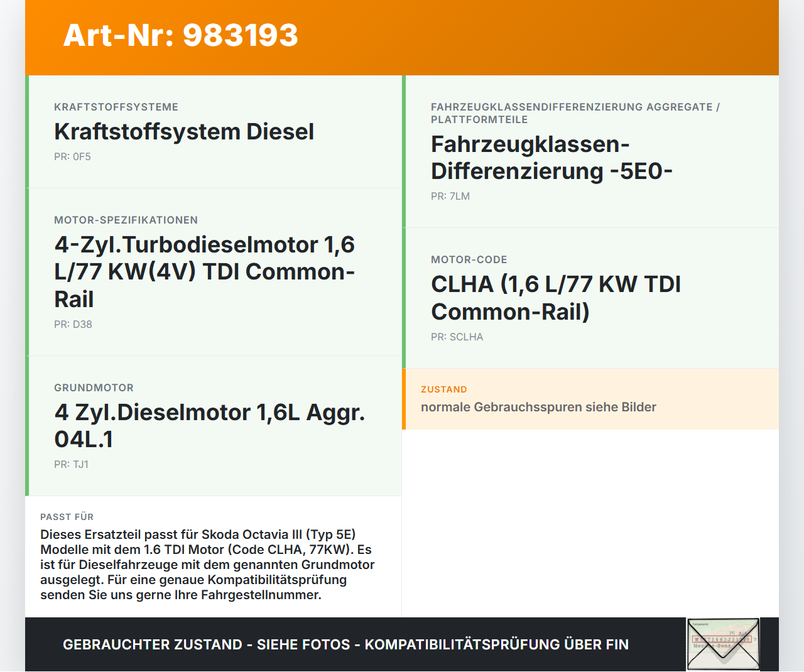804x672 pixels.
Task: Click the PR: 0F5 code label
Action: (72, 156)
